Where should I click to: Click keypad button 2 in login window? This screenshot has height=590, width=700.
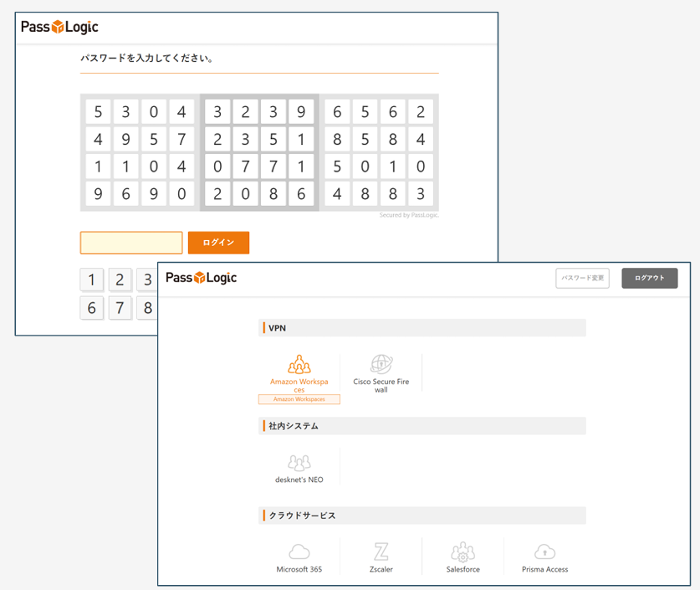(x=120, y=280)
